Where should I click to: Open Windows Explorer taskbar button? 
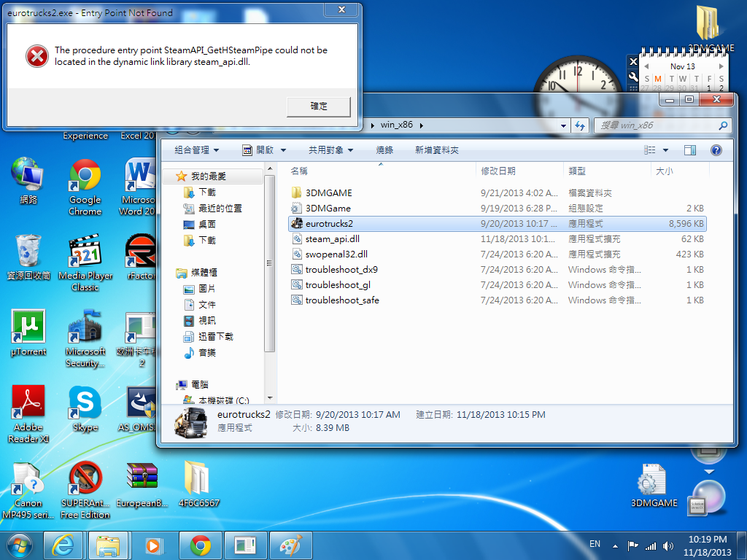(x=108, y=545)
